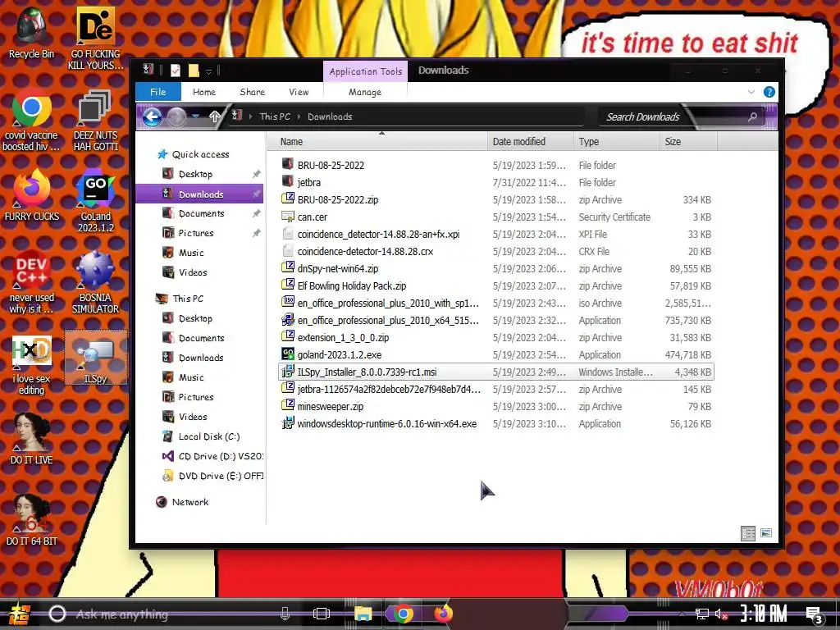
Task: Show hidden system tray icons
Action: click(x=682, y=614)
